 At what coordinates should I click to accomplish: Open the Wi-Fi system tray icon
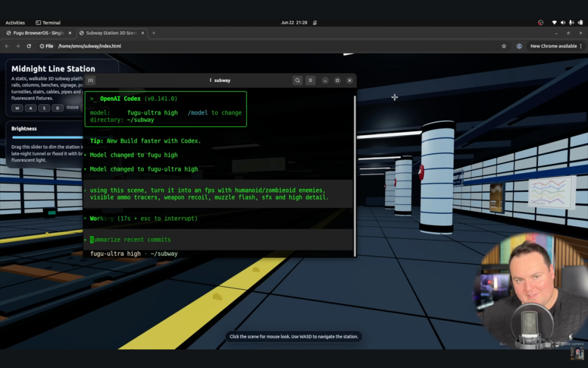click(554, 22)
